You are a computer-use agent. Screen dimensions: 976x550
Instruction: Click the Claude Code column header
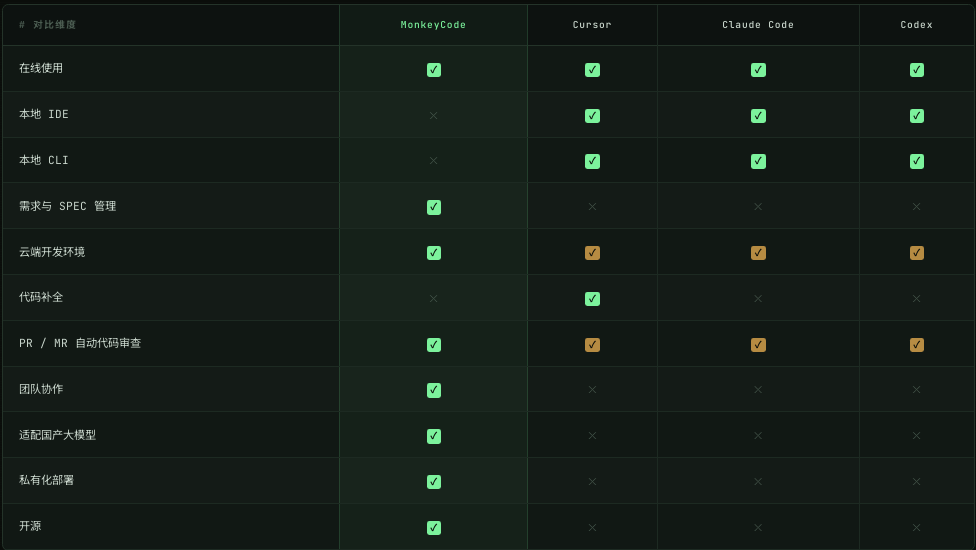pos(758,25)
